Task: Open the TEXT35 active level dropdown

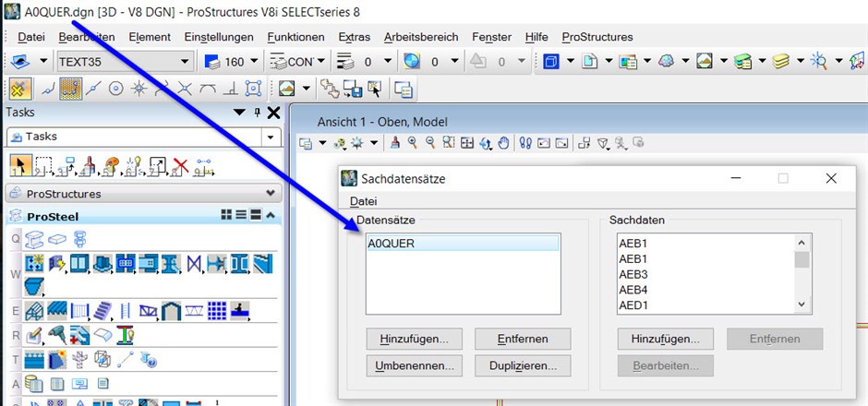Action: (x=185, y=62)
